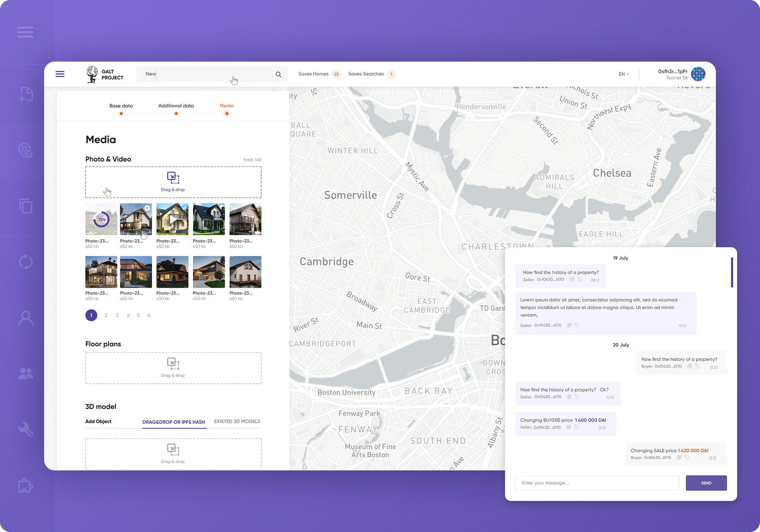The height and width of the screenshot is (532, 760).
Task: Click the 1 420 000 DAI sale price
Action: point(693,450)
